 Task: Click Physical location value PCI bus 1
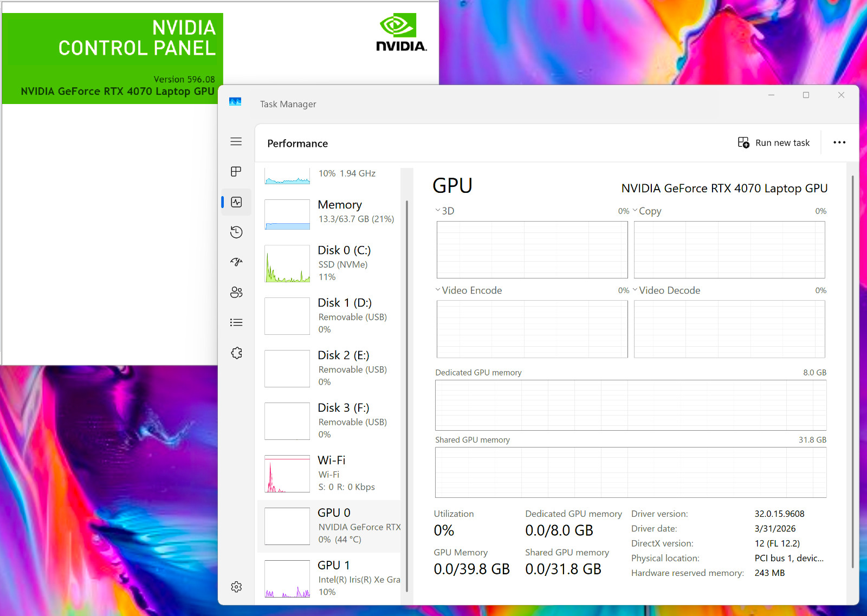point(789,558)
